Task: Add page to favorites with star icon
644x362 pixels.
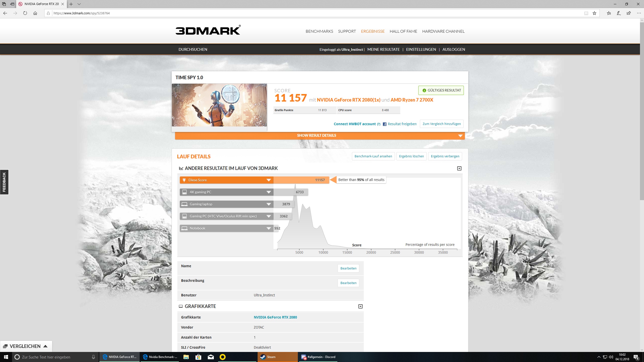Action: 594,13
